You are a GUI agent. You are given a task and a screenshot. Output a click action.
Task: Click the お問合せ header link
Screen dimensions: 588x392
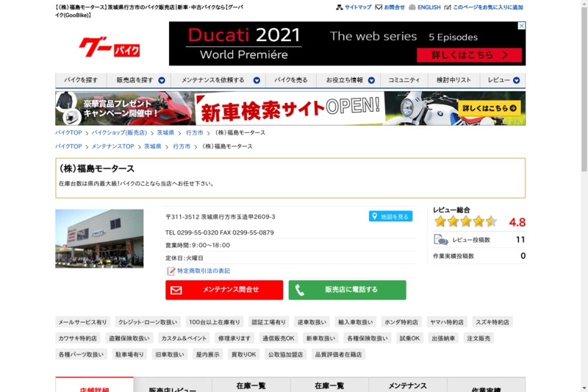[x=394, y=7]
